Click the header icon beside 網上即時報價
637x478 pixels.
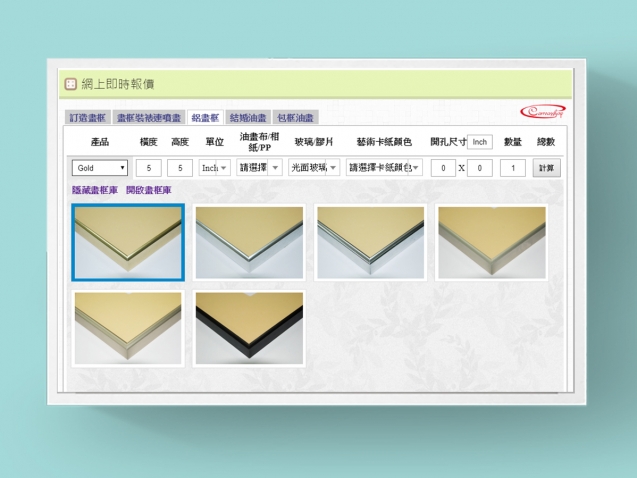click(x=71, y=85)
